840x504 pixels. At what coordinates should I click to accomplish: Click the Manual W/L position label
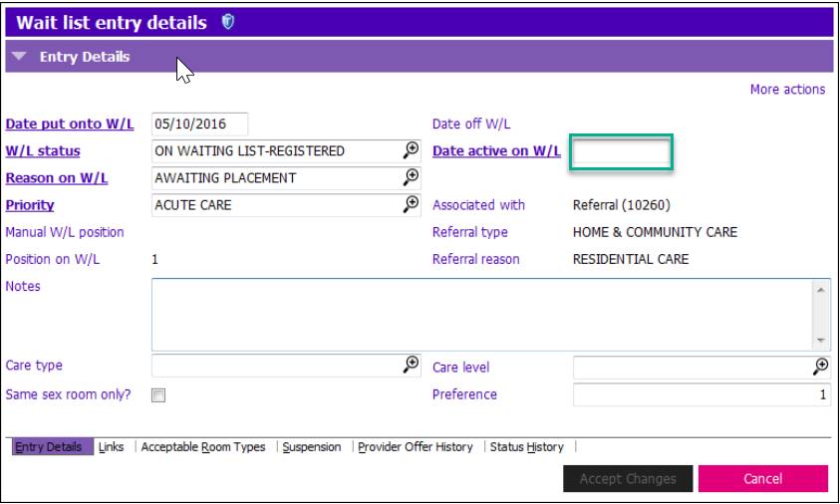65,232
